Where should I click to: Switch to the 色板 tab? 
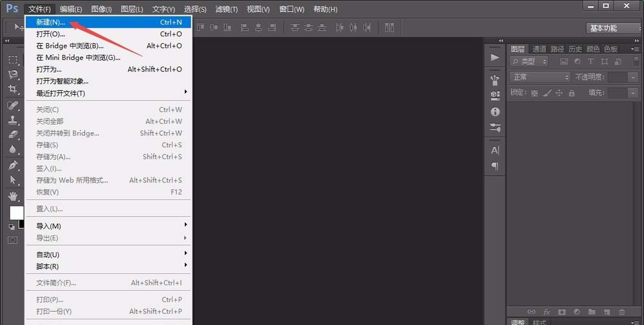click(x=611, y=49)
